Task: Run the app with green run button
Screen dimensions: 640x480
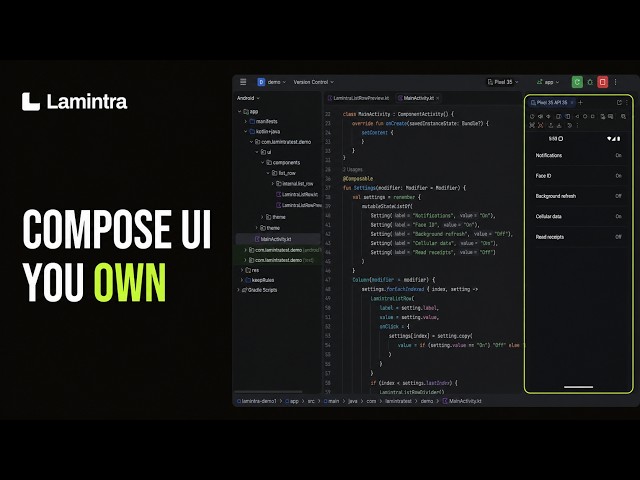Action: (x=577, y=82)
